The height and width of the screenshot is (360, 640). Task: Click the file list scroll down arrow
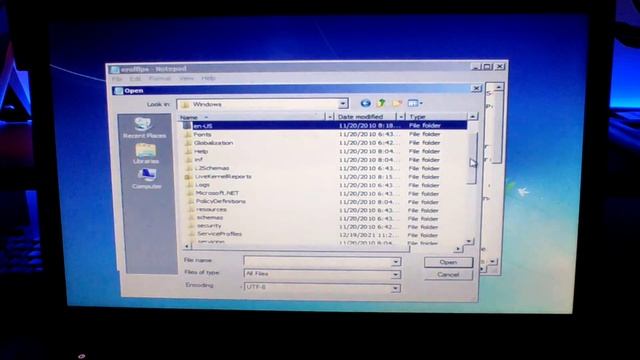469,241
